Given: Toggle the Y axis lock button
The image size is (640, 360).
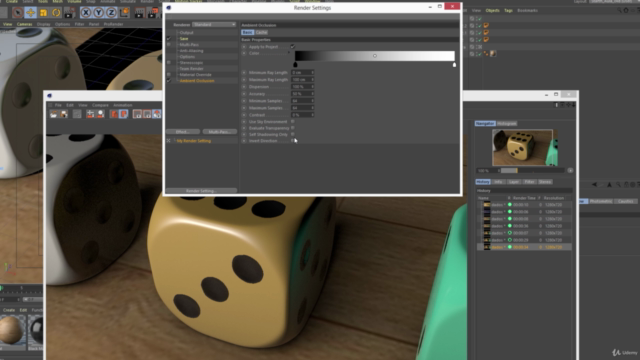Looking at the screenshot, I should (98, 13).
